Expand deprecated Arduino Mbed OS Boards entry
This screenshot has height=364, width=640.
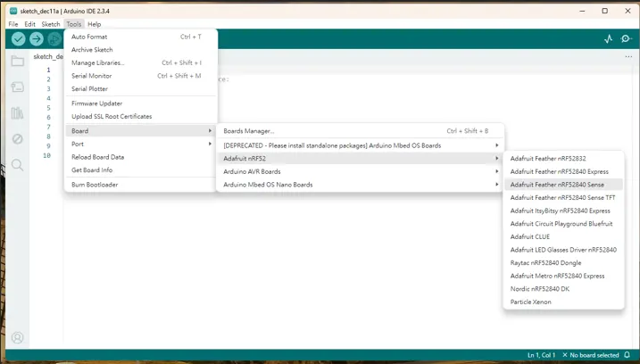pos(361,145)
